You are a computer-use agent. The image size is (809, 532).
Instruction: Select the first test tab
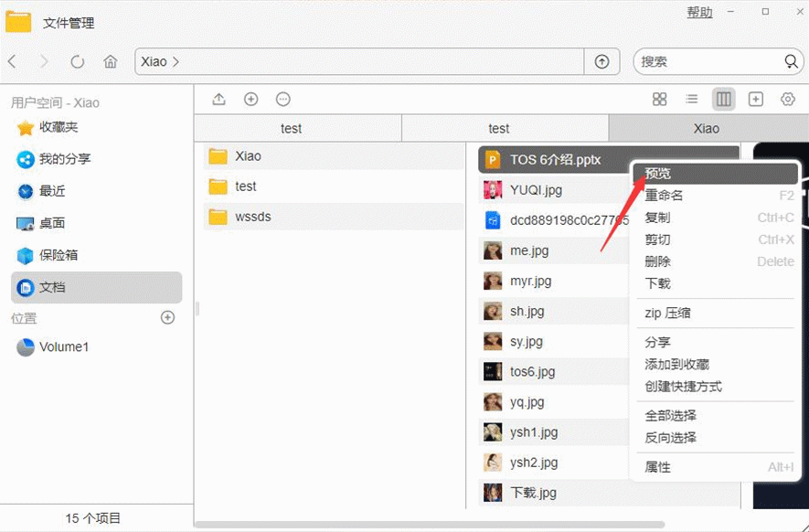point(298,129)
